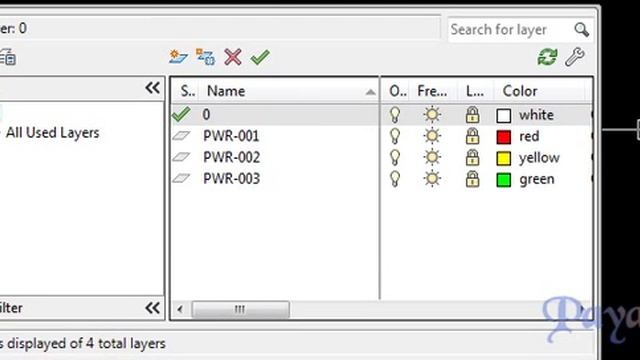Open the green color swatch of PWR-003
Viewport: 640px width, 360px height.
504,180
